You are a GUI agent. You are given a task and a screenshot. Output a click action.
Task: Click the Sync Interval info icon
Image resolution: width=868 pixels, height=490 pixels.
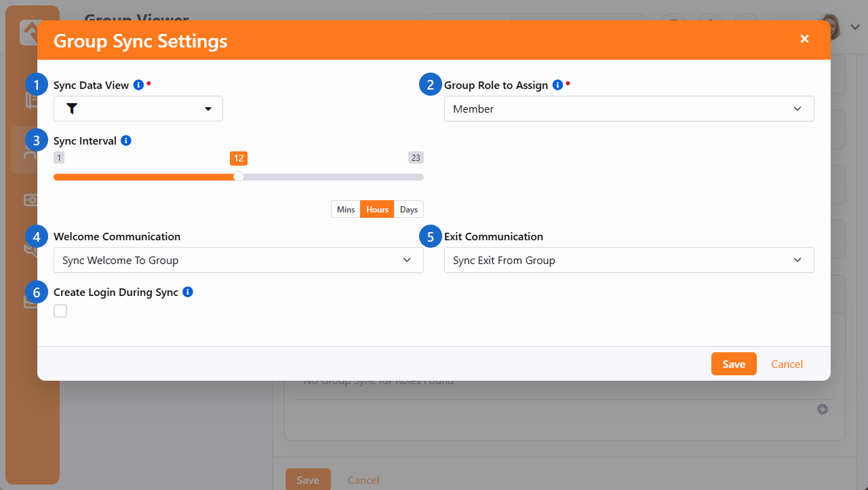click(x=125, y=140)
